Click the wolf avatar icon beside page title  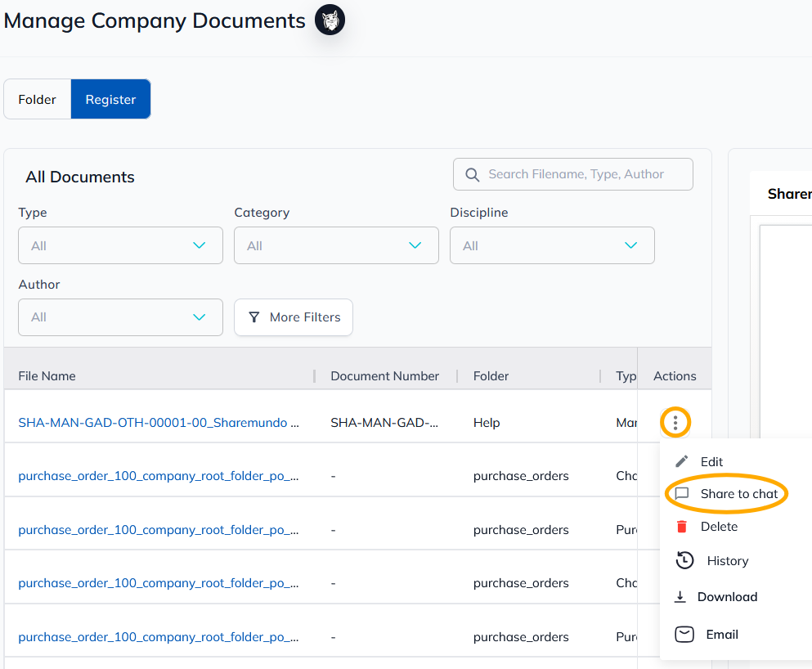point(330,20)
